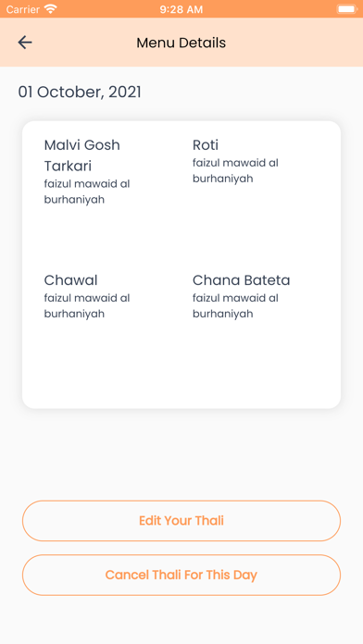Tap the 01 October, 2021 date
The width and height of the screenshot is (363, 644).
(80, 92)
